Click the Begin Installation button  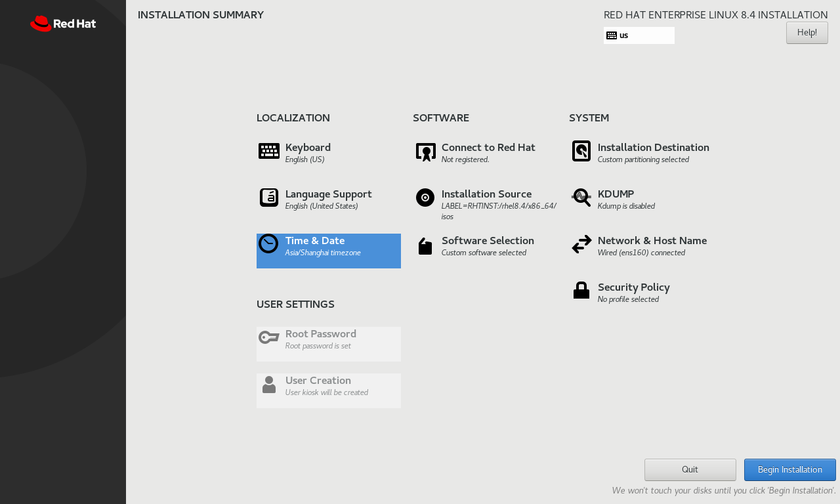(789, 470)
